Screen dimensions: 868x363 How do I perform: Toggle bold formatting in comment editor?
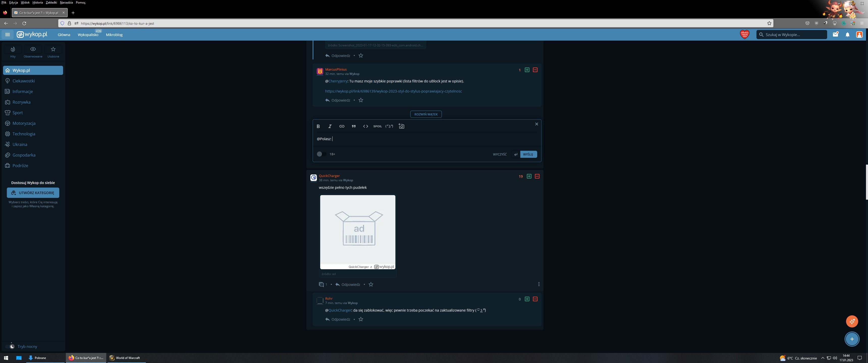tap(318, 126)
